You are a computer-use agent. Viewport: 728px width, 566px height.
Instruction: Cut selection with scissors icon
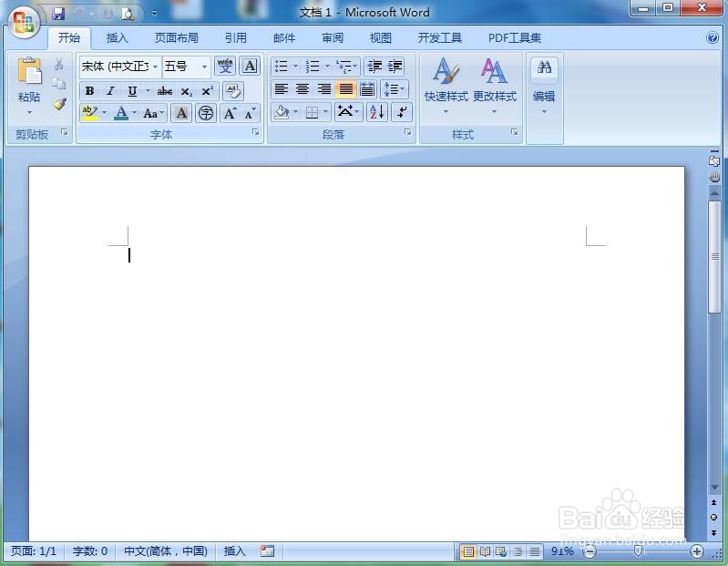pos(58,64)
